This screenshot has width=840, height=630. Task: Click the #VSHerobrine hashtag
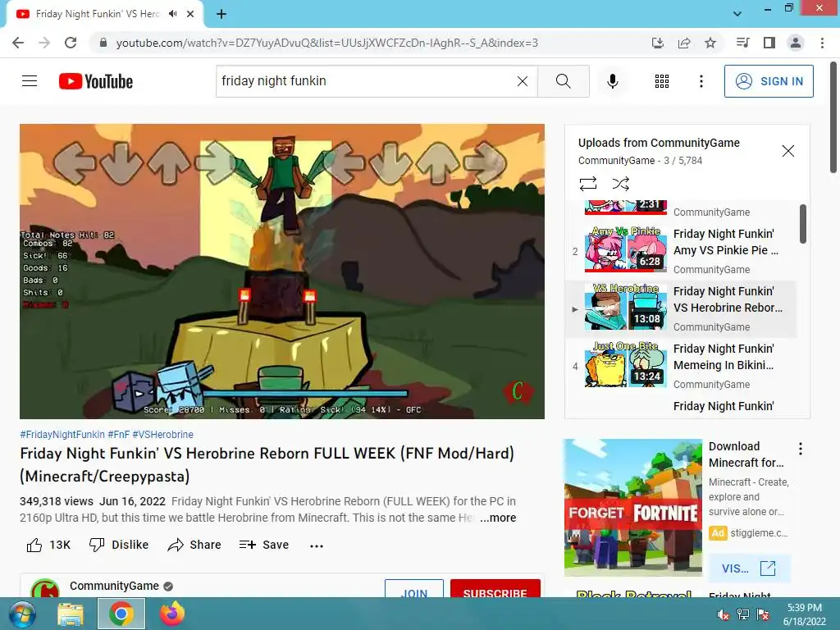(x=163, y=435)
